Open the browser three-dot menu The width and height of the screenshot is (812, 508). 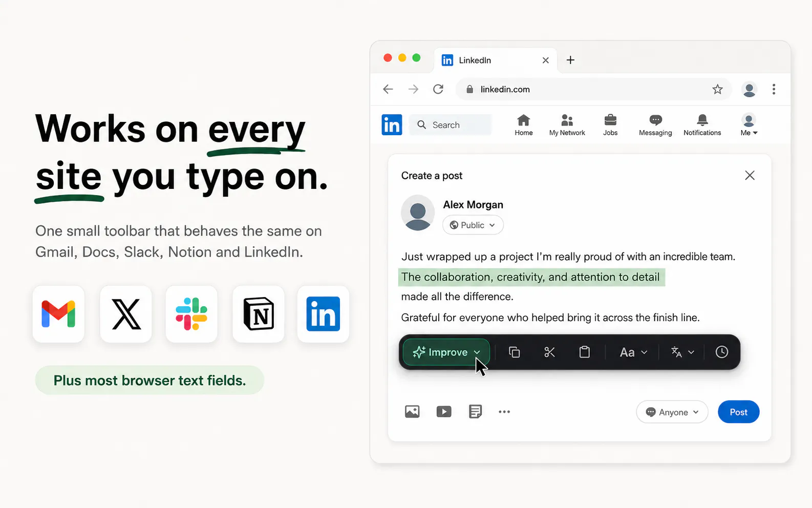(x=774, y=89)
